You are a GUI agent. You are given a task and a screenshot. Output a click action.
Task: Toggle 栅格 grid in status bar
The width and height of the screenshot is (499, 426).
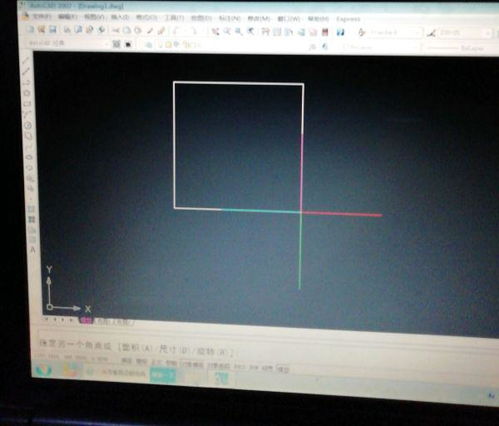pyautogui.click(x=141, y=361)
